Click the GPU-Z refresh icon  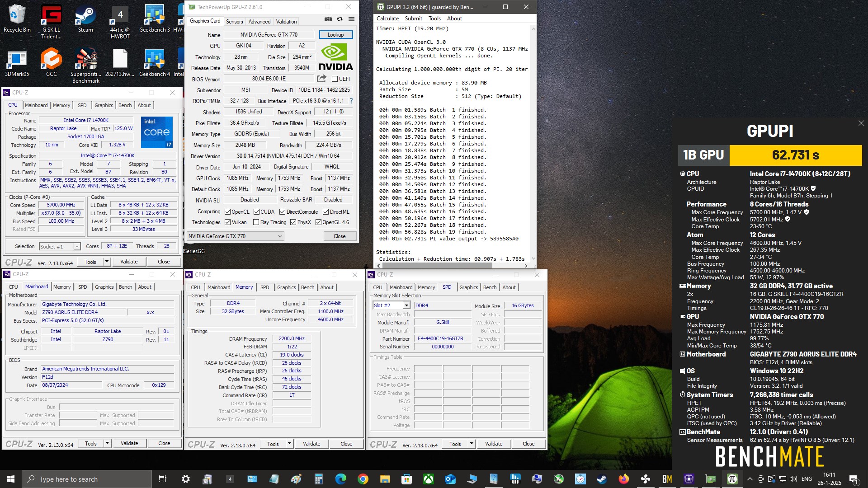coord(340,19)
